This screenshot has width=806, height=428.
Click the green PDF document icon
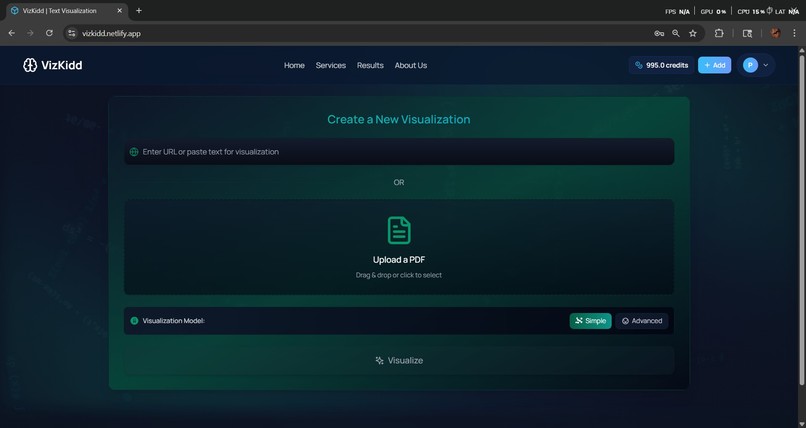(x=399, y=230)
